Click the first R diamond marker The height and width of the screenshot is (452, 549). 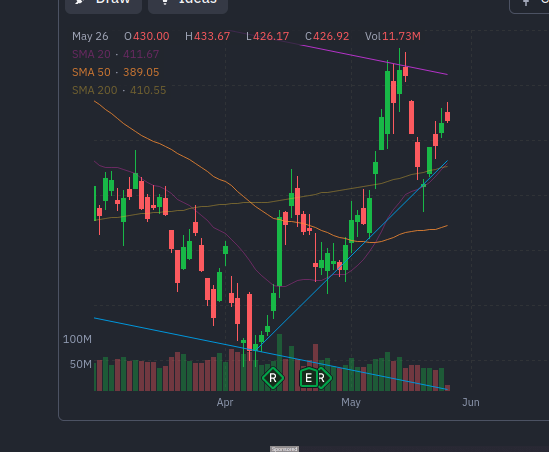coord(273,378)
